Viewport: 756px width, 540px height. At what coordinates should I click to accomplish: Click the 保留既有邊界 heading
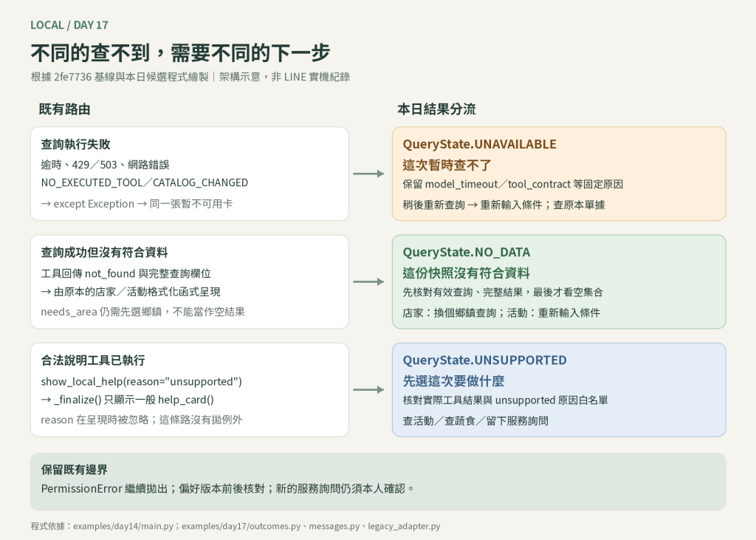pos(75,470)
